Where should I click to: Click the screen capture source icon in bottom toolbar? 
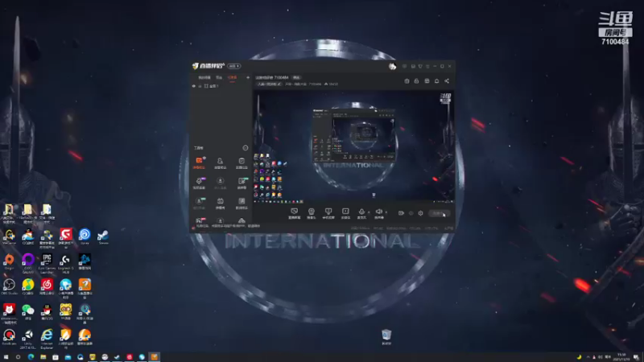pyautogui.click(x=294, y=212)
